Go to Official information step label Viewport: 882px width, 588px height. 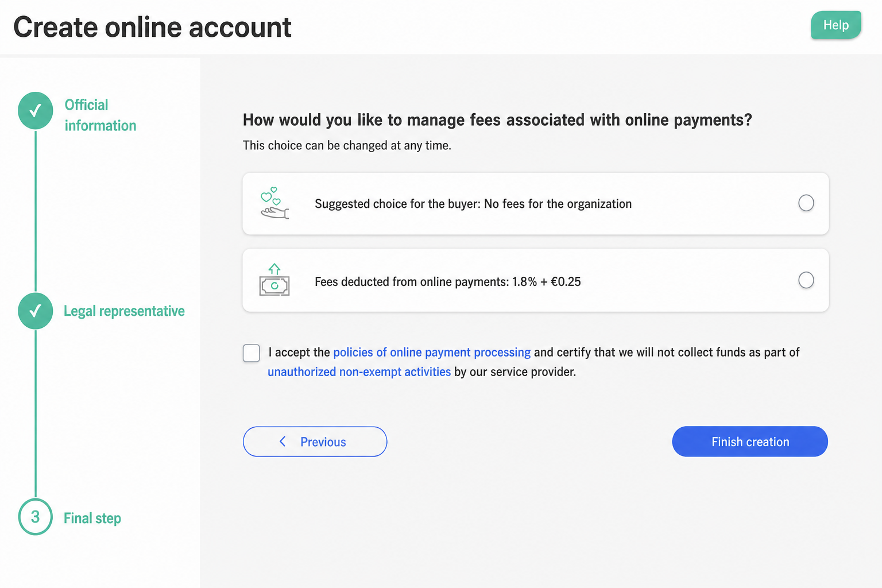100,115
